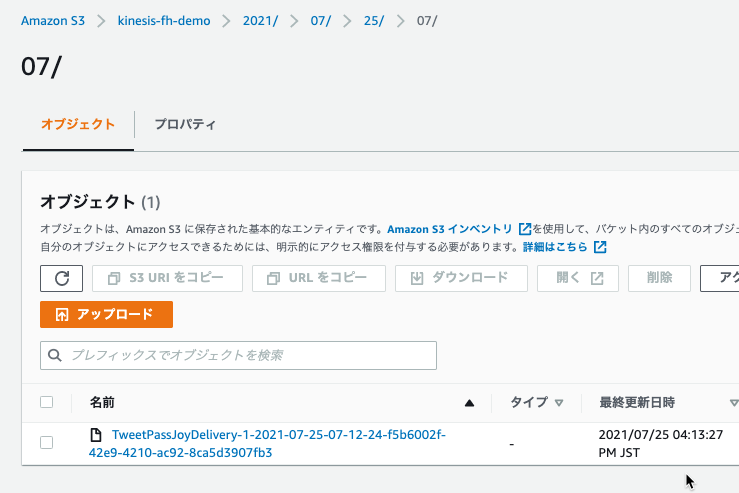Select the TweetPassJoyDelivery object checkbox
This screenshot has width=739, height=493.
point(46,443)
